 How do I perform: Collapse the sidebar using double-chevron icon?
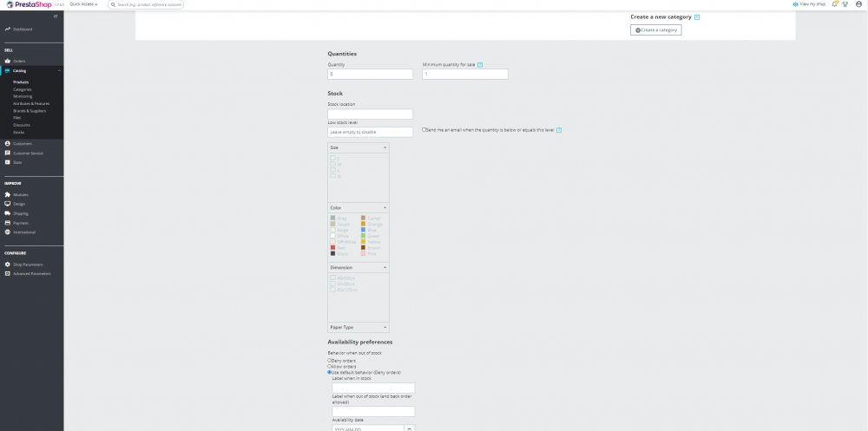point(56,16)
